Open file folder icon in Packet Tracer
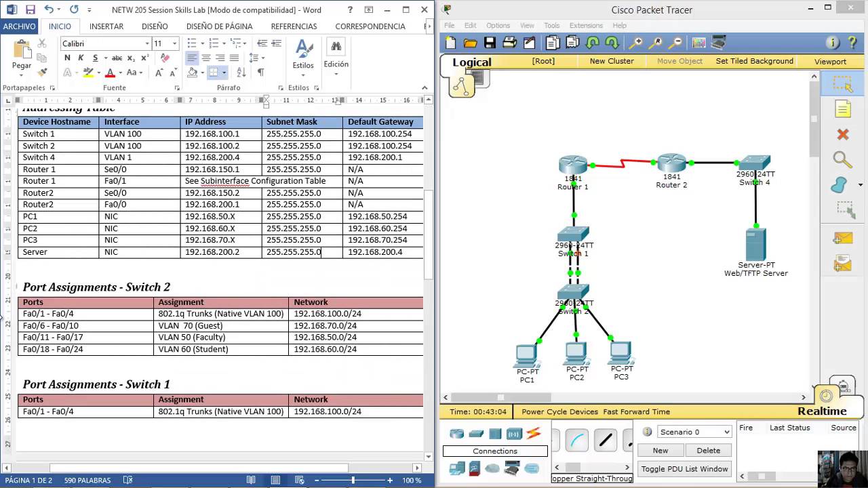 pyautogui.click(x=470, y=43)
